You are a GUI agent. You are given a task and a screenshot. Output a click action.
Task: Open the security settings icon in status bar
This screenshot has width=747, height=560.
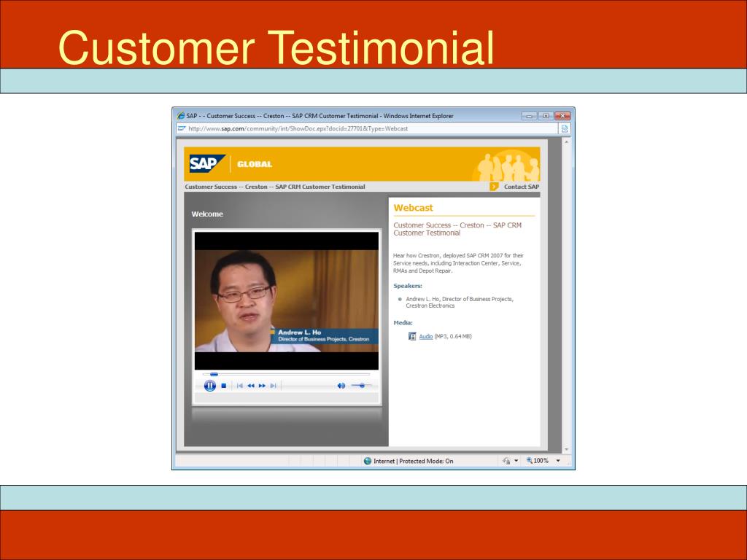point(506,461)
